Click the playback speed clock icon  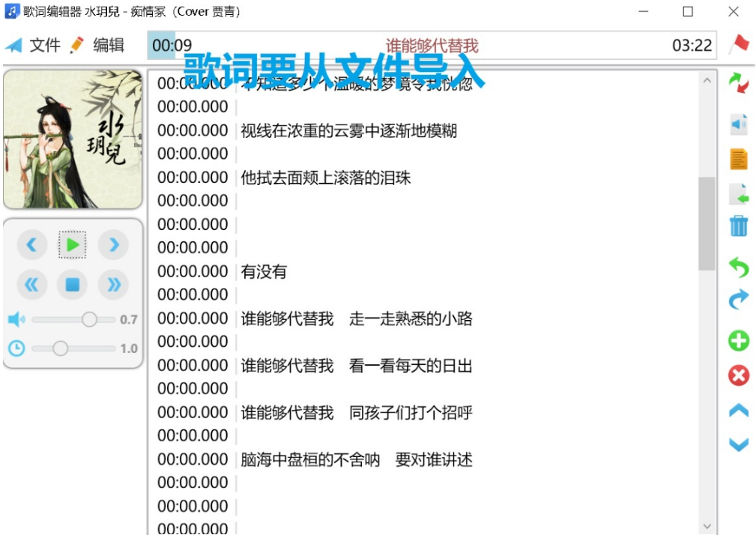tap(17, 348)
